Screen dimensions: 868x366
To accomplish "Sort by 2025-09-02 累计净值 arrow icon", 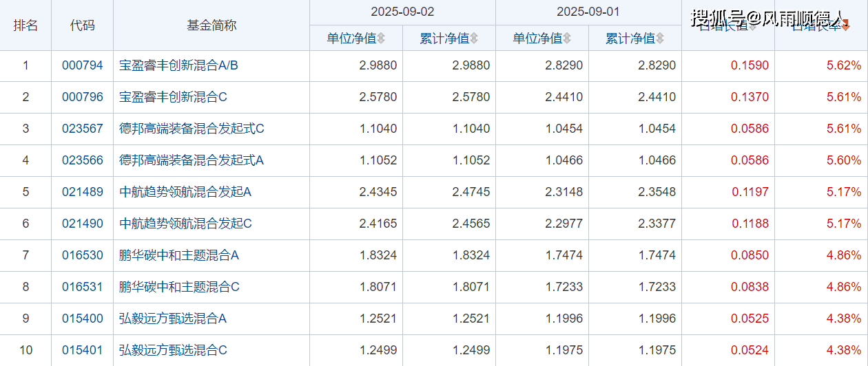I will [474, 39].
